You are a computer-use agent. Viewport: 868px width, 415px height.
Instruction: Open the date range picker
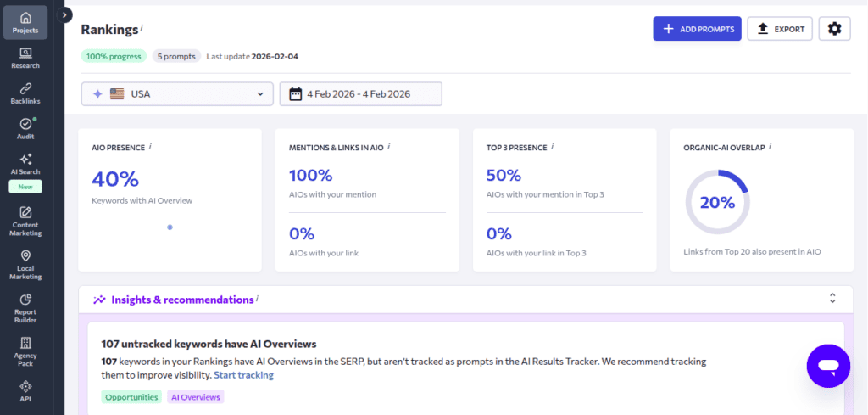point(361,94)
